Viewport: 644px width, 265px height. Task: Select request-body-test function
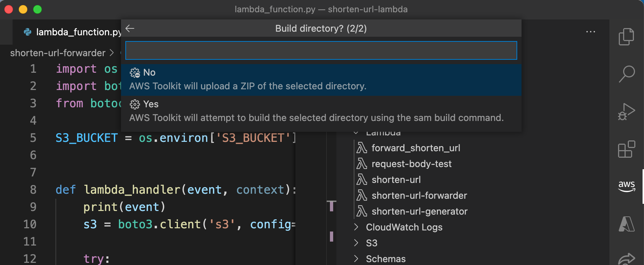click(411, 164)
